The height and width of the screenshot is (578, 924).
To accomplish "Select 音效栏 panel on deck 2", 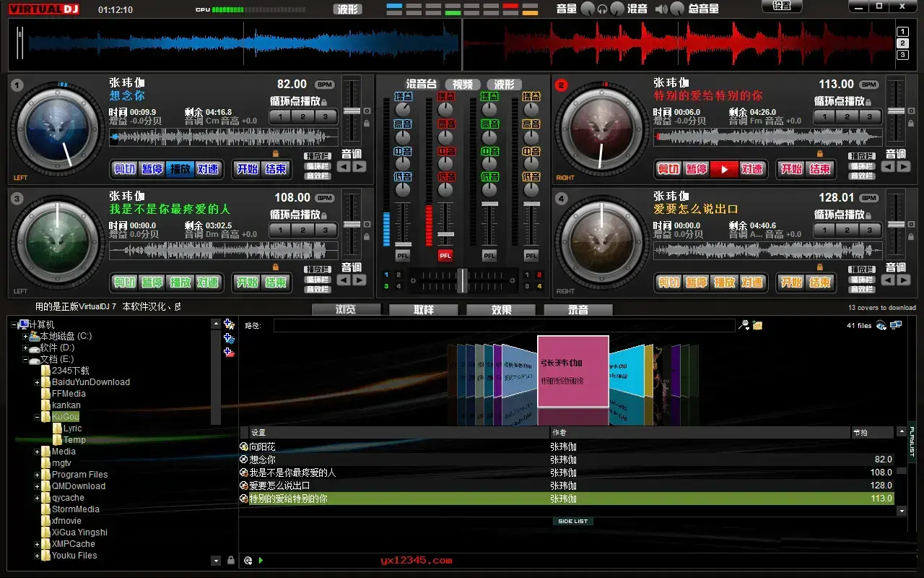I will click(862, 176).
